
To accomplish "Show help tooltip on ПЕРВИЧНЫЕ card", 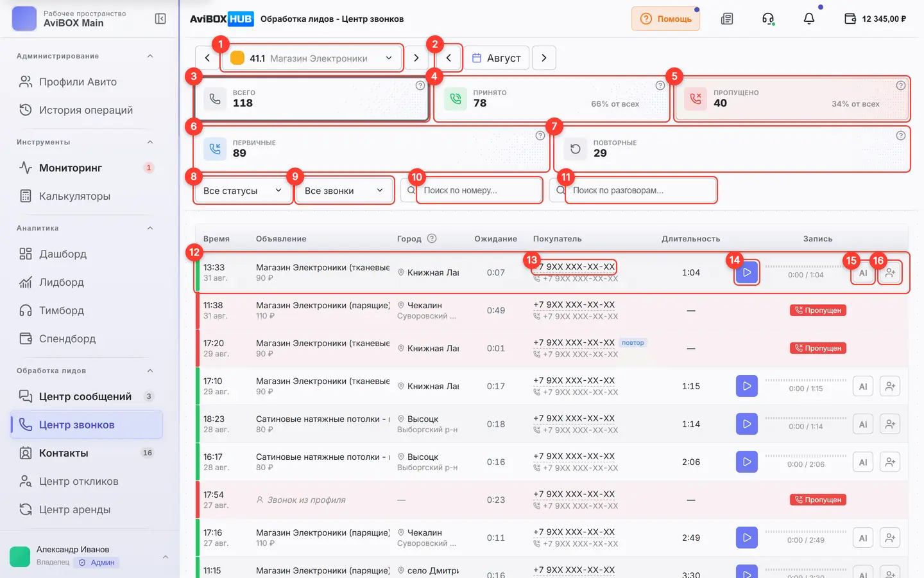I will point(540,136).
